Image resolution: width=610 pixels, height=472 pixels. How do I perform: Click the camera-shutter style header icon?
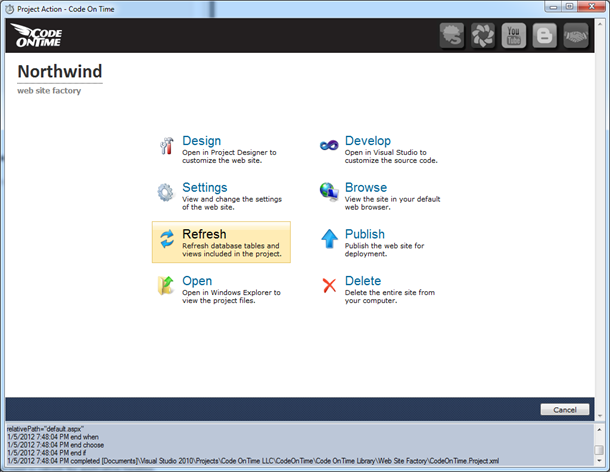483,36
